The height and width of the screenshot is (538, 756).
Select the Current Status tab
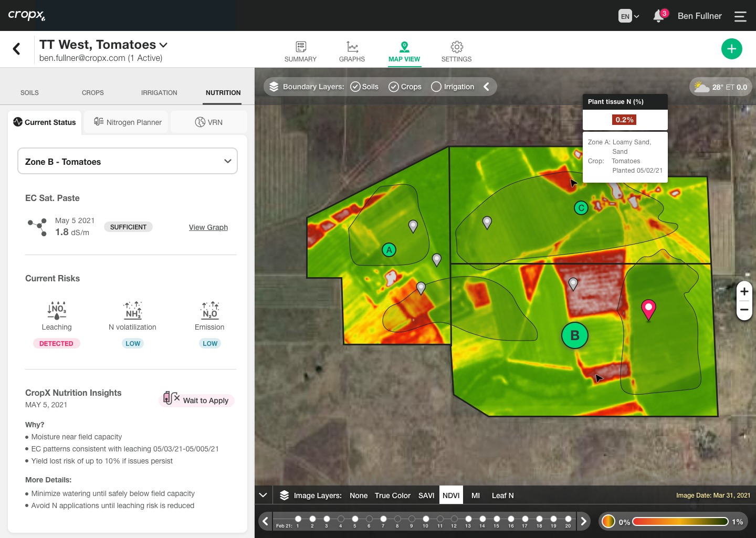click(45, 122)
